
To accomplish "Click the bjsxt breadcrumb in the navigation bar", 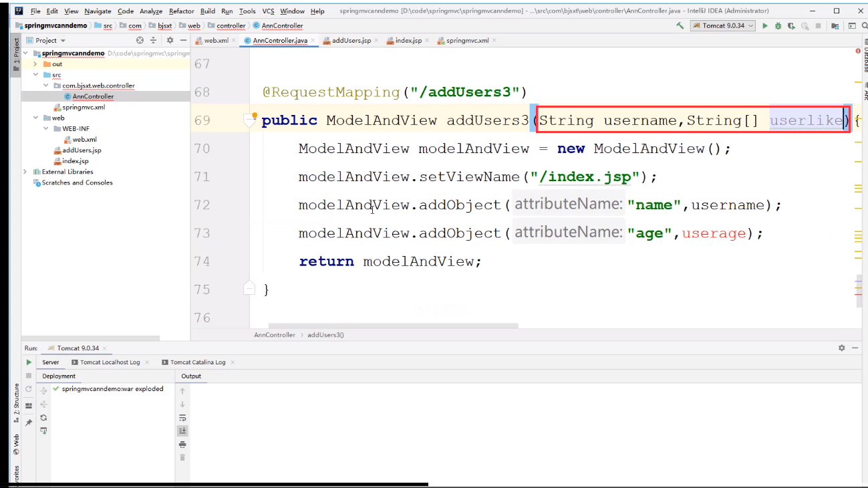I will coord(165,25).
